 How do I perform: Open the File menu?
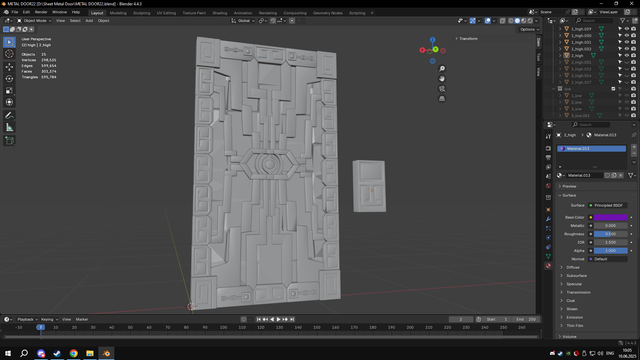click(x=15, y=12)
